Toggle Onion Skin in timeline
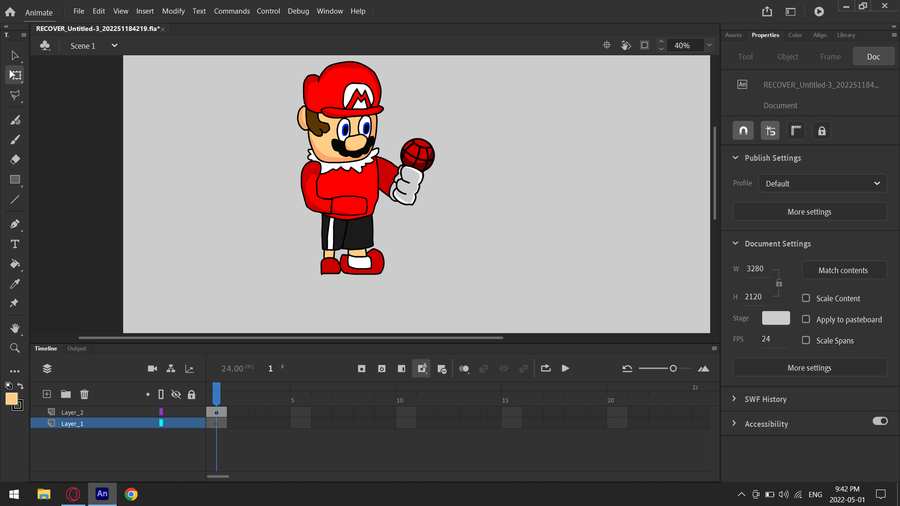The height and width of the screenshot is (506, 900). coord(464,368)
